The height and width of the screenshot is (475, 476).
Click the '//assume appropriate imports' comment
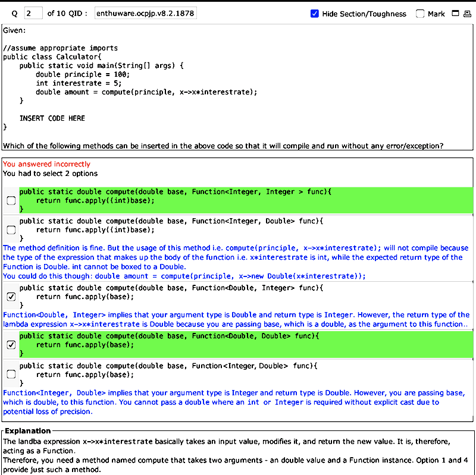click(61, 48)
